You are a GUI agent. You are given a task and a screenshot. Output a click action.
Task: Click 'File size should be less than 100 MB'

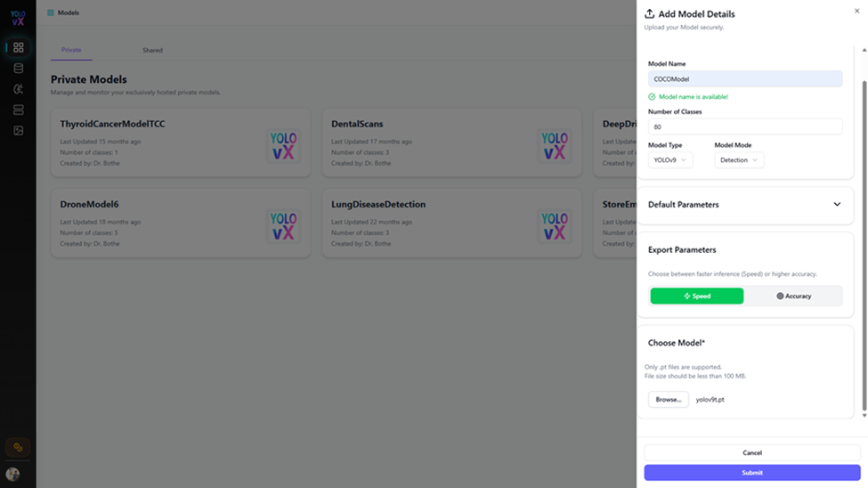click(695, 376)
